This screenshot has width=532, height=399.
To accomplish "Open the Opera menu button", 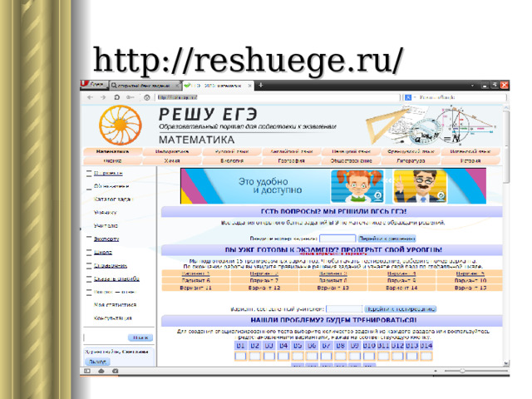I will pos(94,84).
